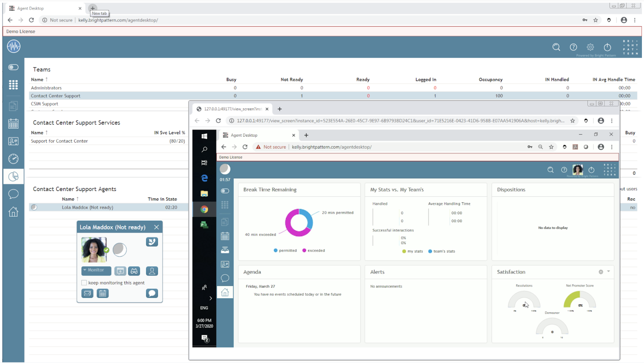The width and height of the screenshot is (644, 363).
Task: Open the Monitor dropdown in Lola's card
Action: [x=96, y=270]
